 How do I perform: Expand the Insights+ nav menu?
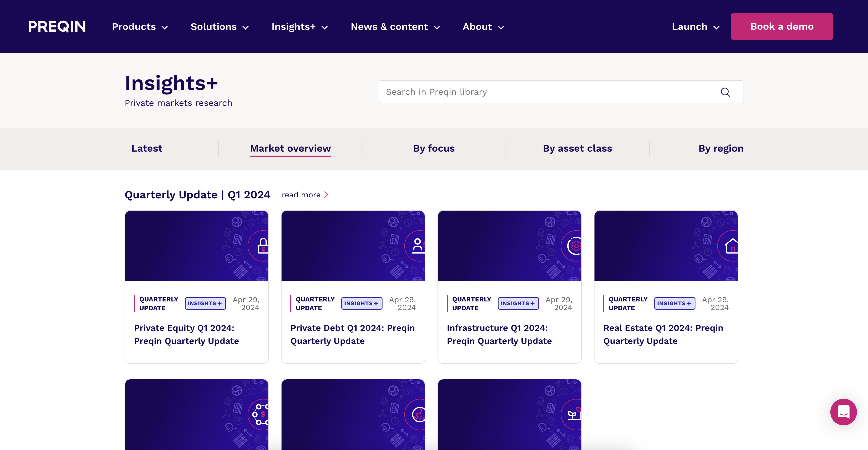pyautogui.click(x=299, y=27)
